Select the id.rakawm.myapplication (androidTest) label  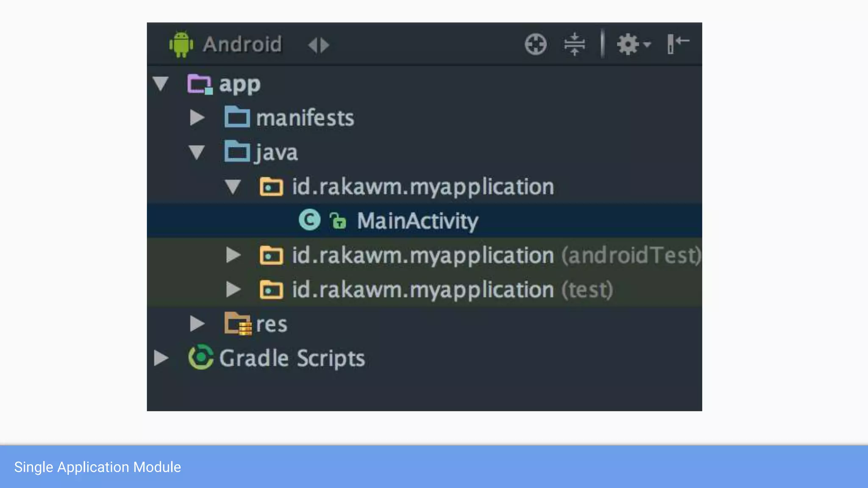point(497,256)
